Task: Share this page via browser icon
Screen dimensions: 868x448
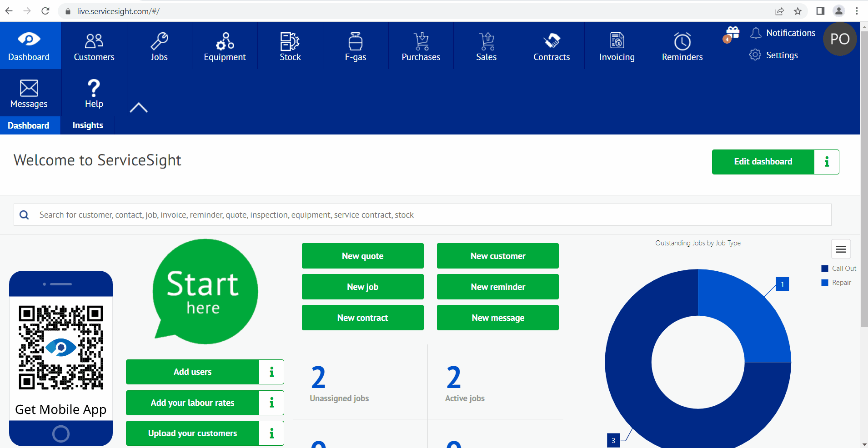Action: click(779, 11)
